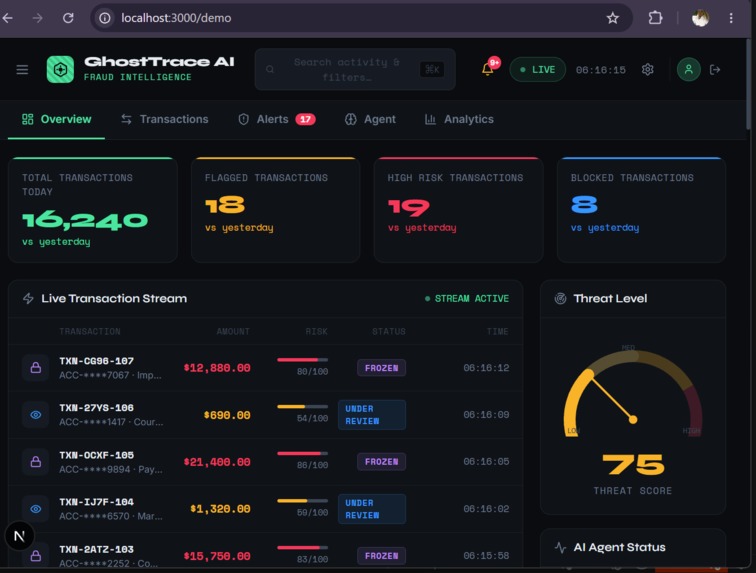Click the lock icon for TXN-2ATZ-103
This screenshot has height=573, width=756.
coord(36,556)
